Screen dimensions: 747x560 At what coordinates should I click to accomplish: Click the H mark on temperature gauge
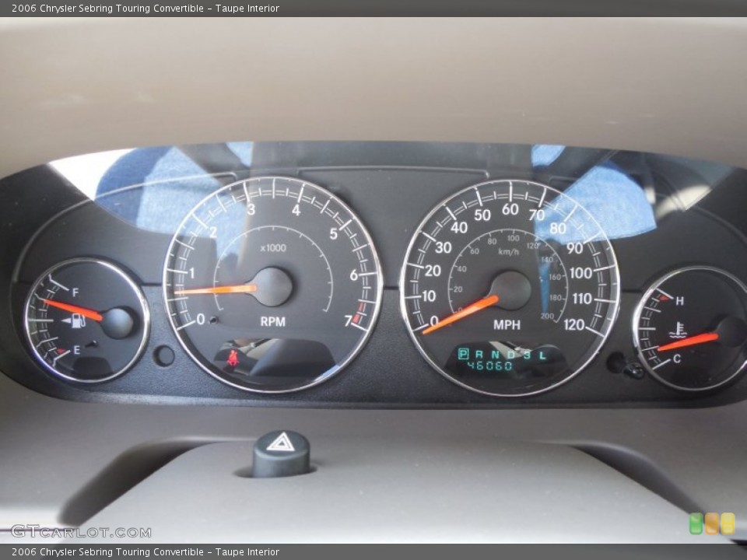click(x=680, y=301)
